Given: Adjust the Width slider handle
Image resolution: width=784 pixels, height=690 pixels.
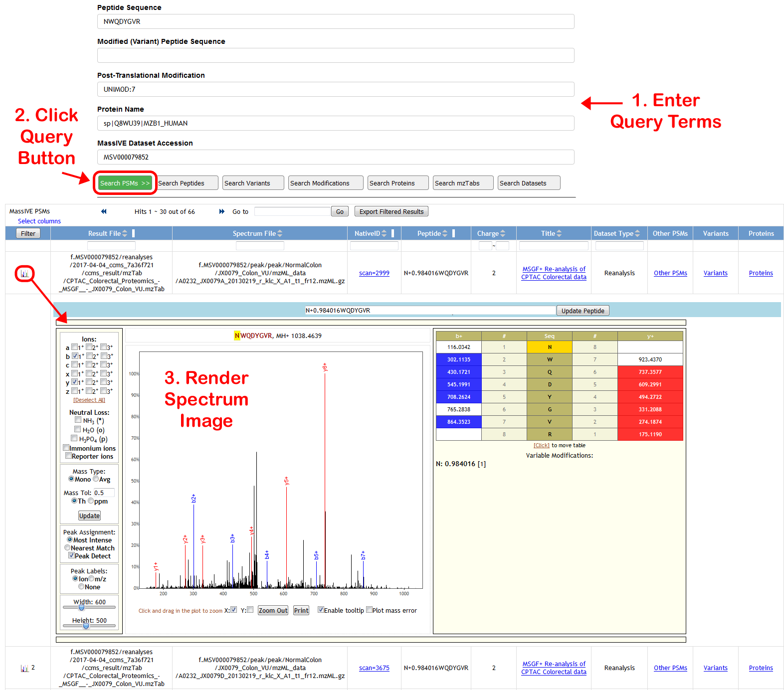Looking at the screenshot, I should pos(82,608).
